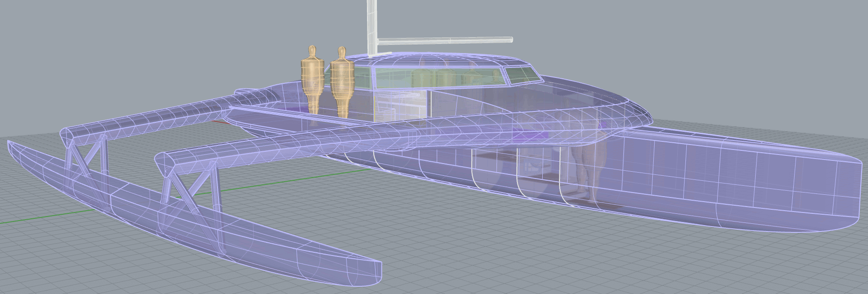Select the right gold mannequin on deck
Viewport: 868px width, 294px height.
coord(342,82)
